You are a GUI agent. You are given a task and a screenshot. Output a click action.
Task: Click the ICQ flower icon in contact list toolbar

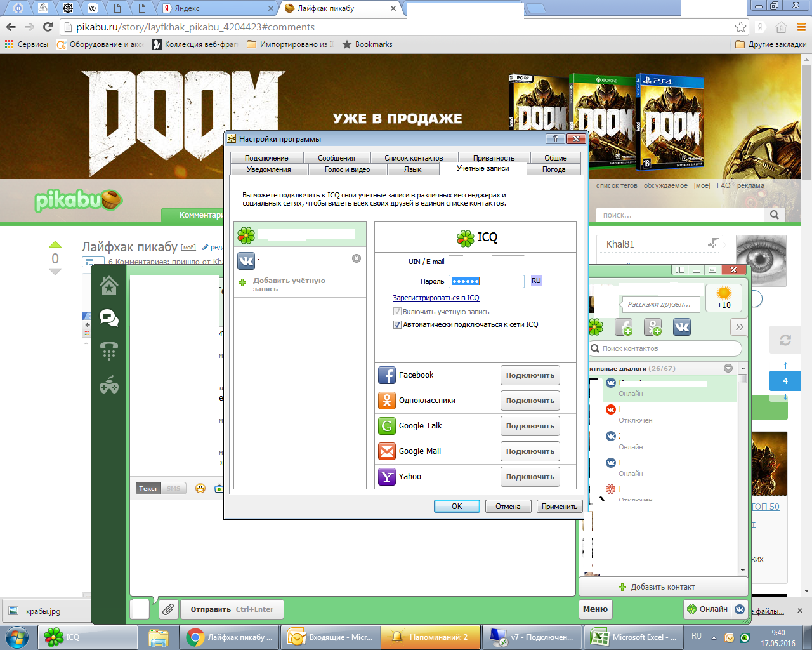[596, 327]
